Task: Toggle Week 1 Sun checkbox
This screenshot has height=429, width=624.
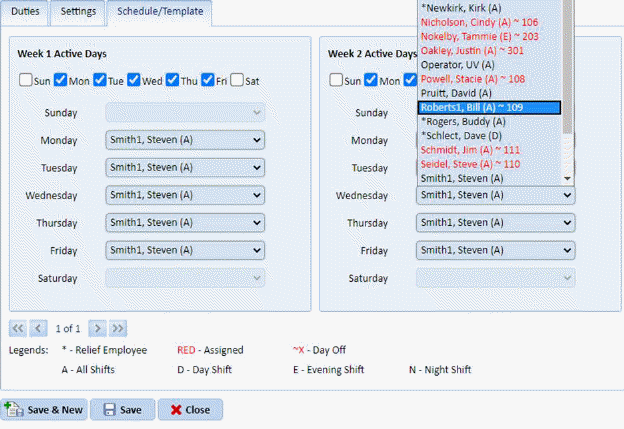Action: coord(26,80)
